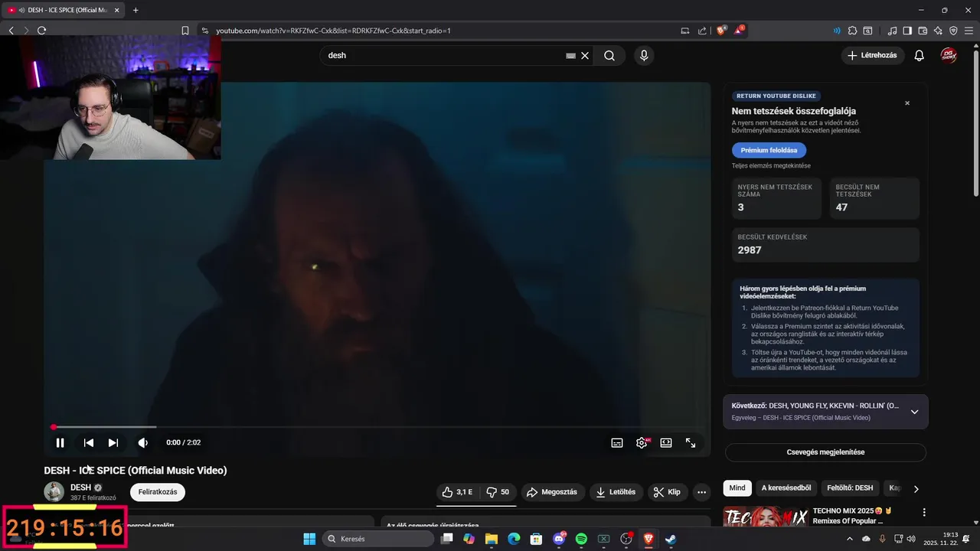980x551 pixels.
Task: Dislike the DESH video
Action: (498, 492)
